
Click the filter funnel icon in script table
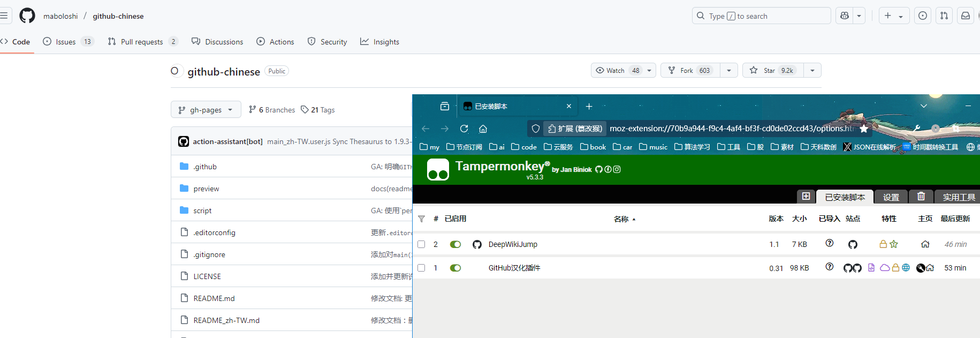coord(422,219)
